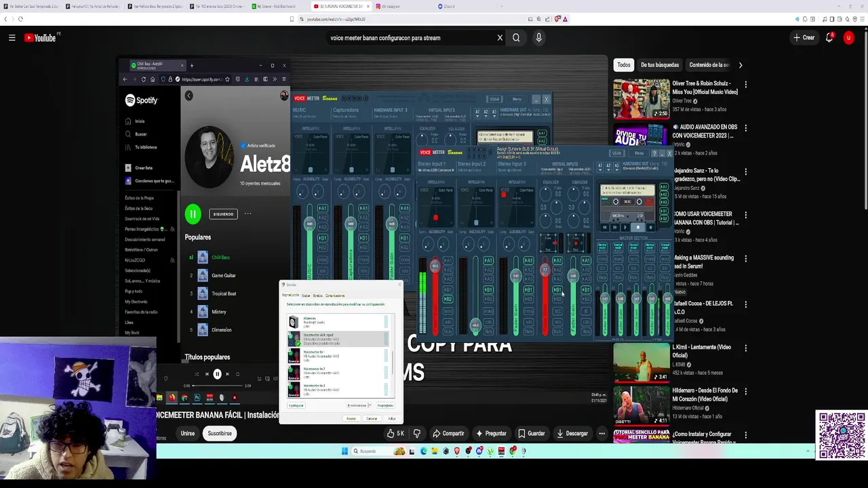The width and height of the screenshot is (868, 488).
Task: Click the Compartir share button
Action: click(448, 434)
